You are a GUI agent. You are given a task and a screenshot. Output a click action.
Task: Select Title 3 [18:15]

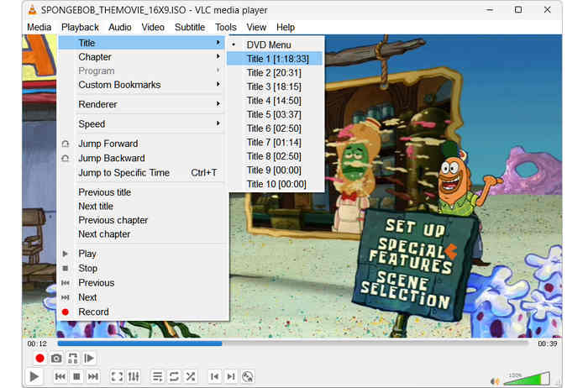click(276, 87)
